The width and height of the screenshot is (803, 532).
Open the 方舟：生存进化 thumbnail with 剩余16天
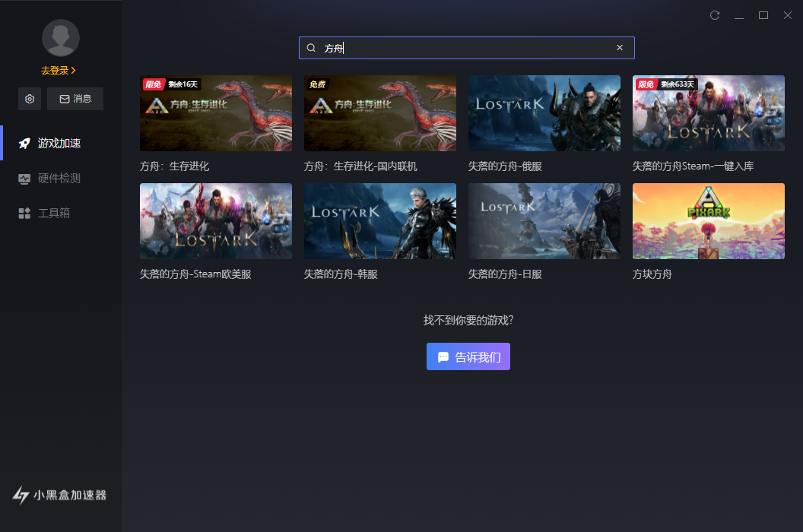point(216,113)
